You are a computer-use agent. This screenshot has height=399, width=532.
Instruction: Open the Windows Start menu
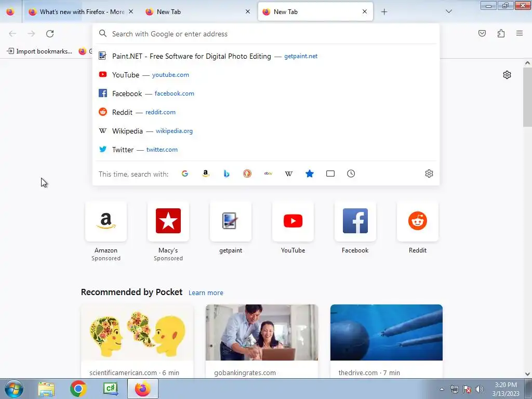[x=14, y=389]
